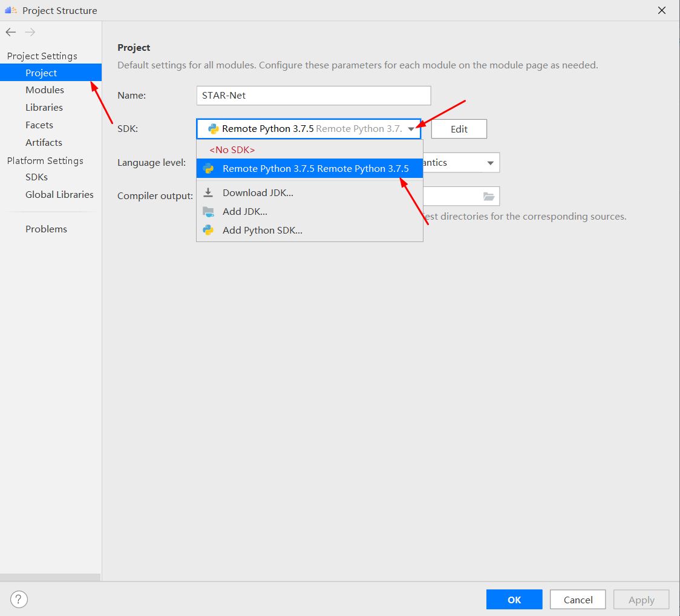Click the Project Structure window title icon
This screenshot has width=680, height=616.
[11, 10]
